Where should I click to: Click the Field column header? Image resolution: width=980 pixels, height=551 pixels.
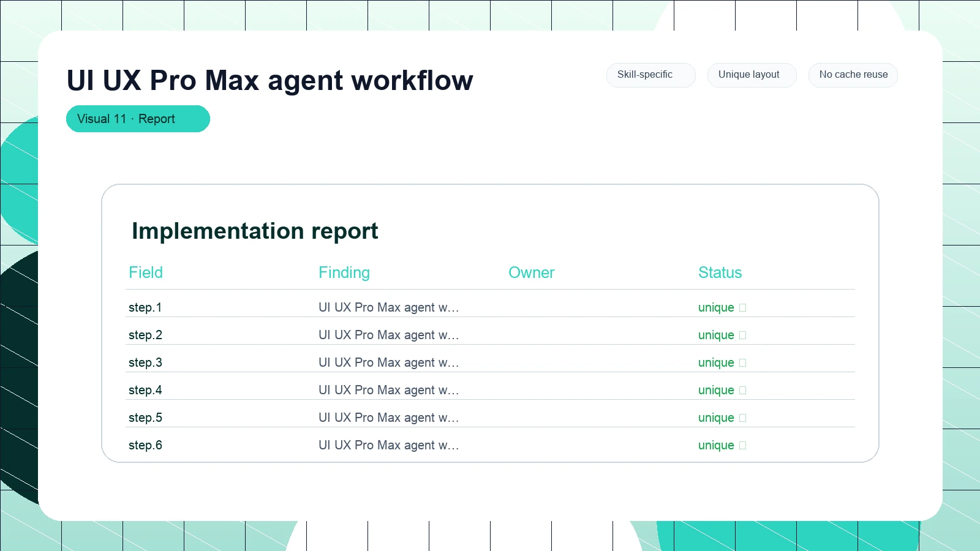(146, 272)
